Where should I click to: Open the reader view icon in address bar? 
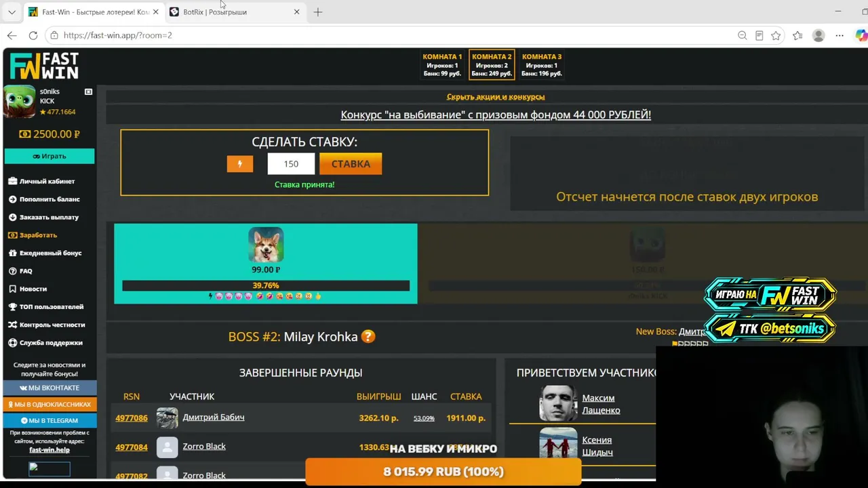pos(759,35)
